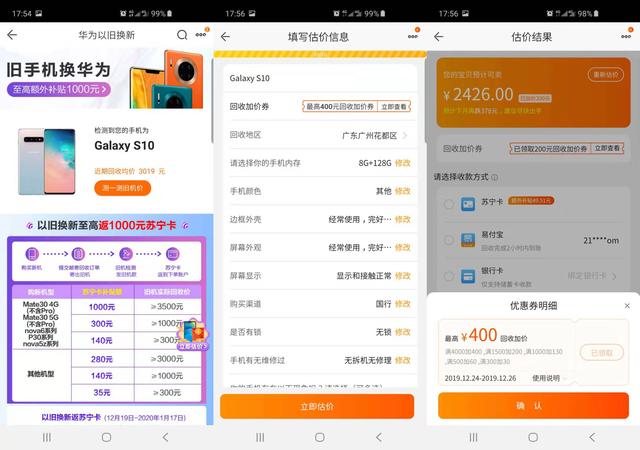Expand the 使用说明 coupon details

(549, 378)
